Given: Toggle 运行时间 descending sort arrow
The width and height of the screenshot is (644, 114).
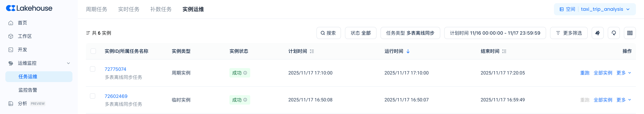Looking at the screenshot, I should click(x=408, y=51).
